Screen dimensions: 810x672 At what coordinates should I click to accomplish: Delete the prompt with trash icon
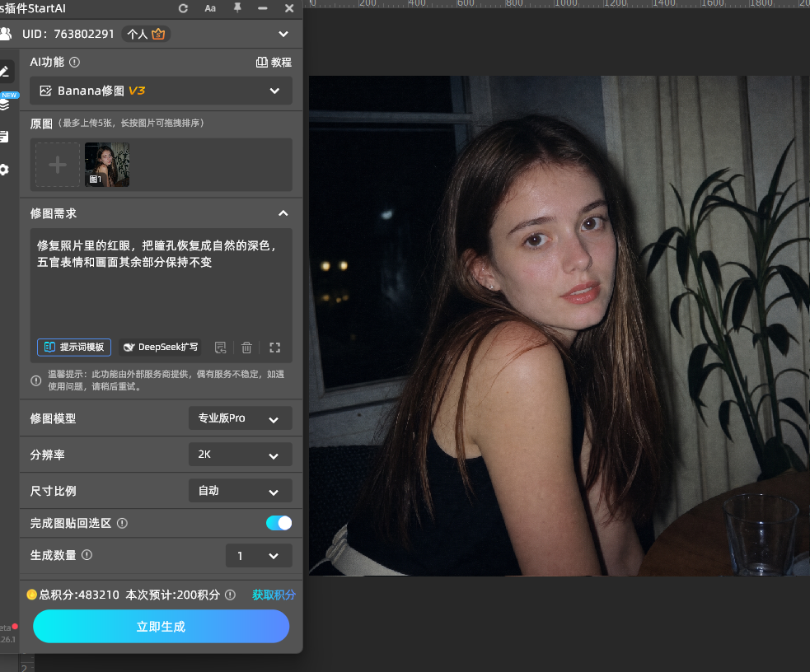(246, 348)
